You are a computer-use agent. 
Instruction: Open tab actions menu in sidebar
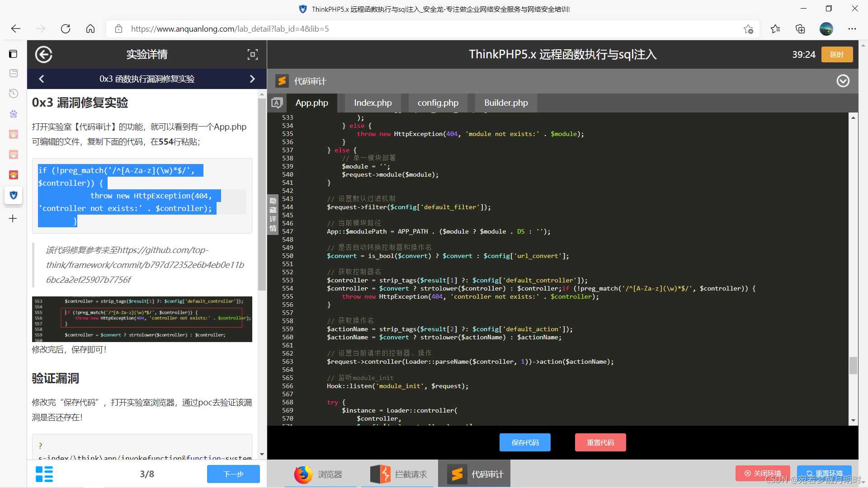tap(13, 54)
